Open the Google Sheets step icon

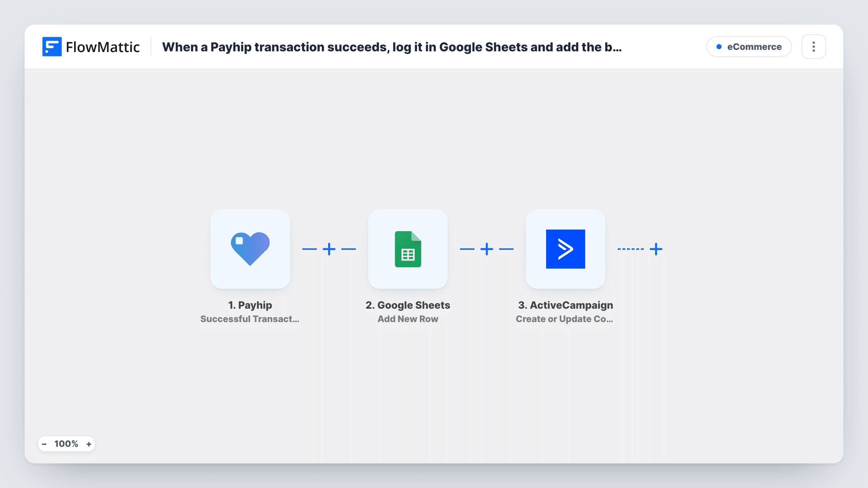click(x=408, y=249)
